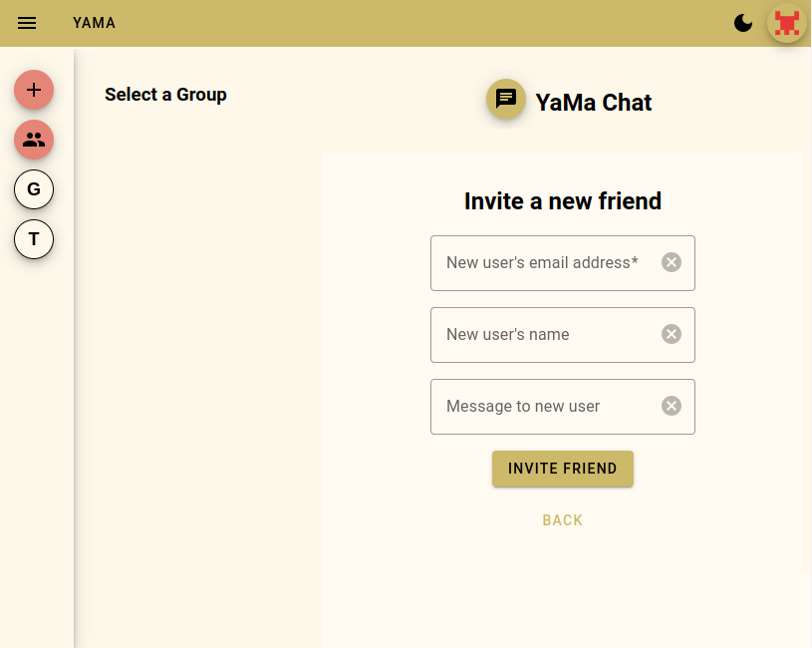The image size is (812, 648).
Task: Clear the new user's name field
Action: (672, 334)
